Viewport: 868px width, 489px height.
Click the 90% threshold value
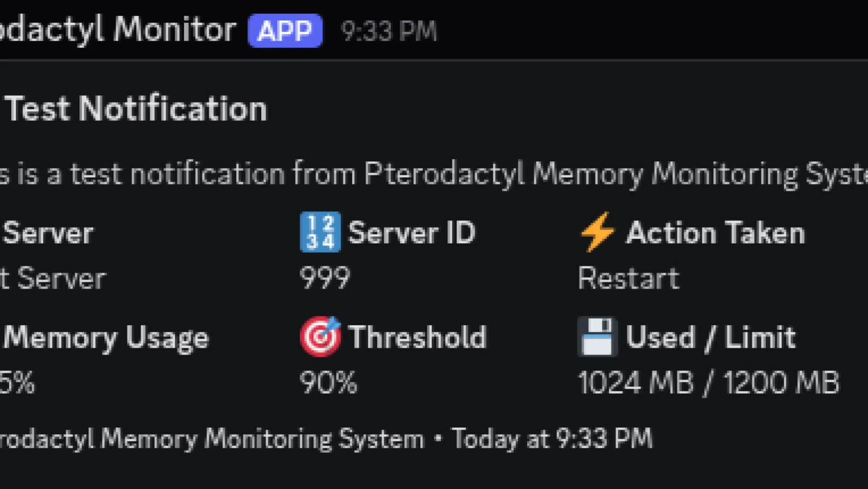[328, 383]
